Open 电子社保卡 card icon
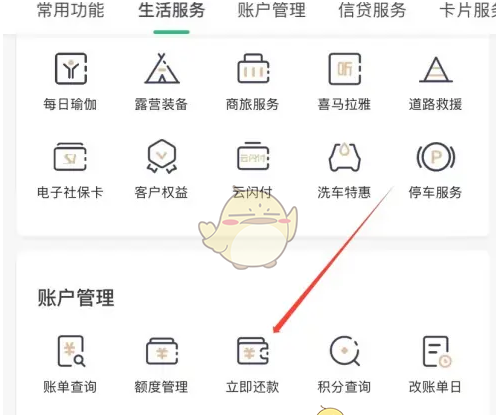Screen dimensions: 496x415 point(70,157)
